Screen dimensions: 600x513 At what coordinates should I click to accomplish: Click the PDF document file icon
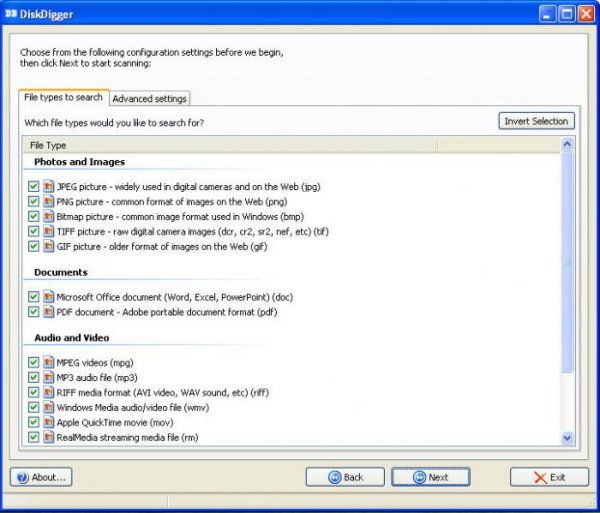[x=48, y=312]
